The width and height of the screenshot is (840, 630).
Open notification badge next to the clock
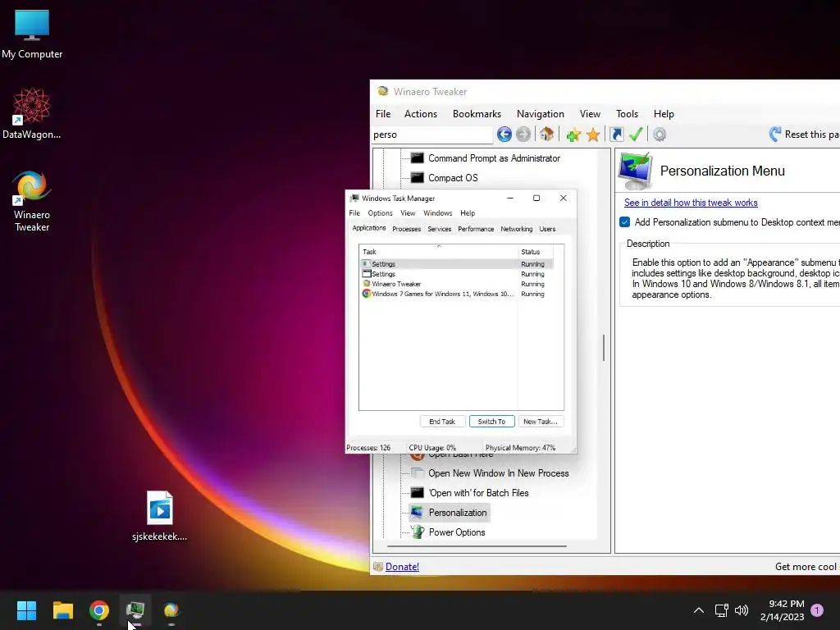pyautogui.click(x=817, y=610)
